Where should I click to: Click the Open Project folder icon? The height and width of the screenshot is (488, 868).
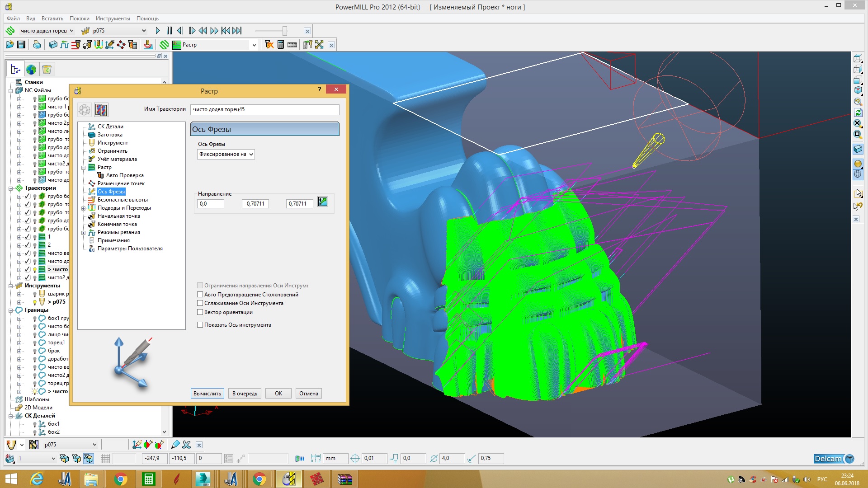click(9, 45)
